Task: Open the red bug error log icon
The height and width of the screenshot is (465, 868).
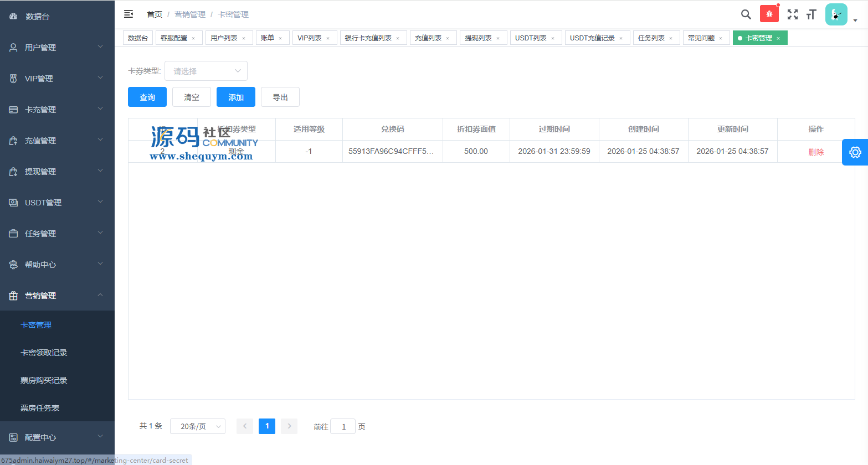Action: pos(769,14)
